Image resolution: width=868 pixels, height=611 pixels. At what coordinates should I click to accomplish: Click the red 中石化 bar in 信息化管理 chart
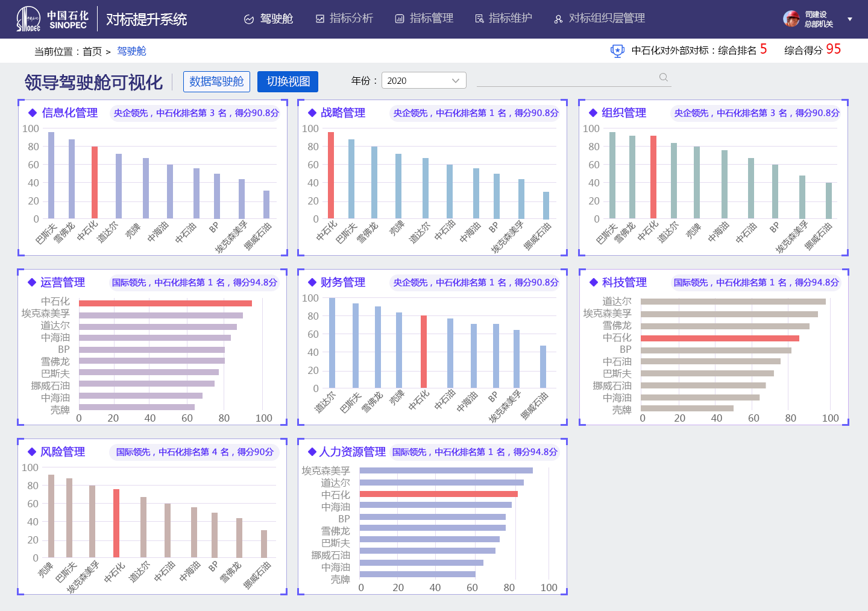(x=95, y=182)
